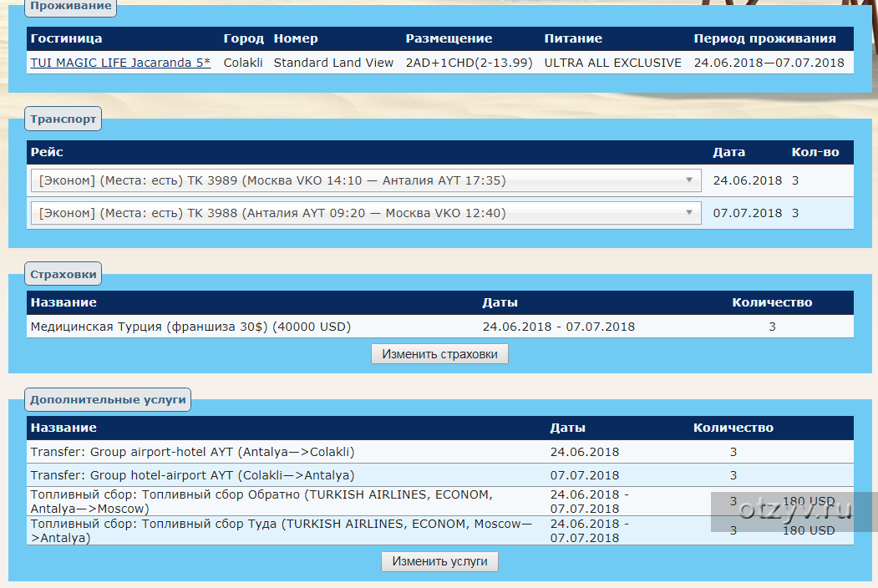Click the Количество header in additional services table
Screen dimensions: 878x588
pyautogui.click(x=733, y=428)
